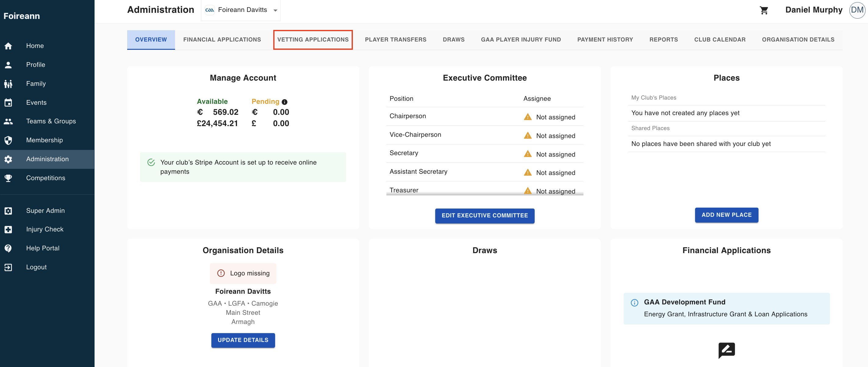The width and height of the screenshot is (868, 367).
Task: Click the Add New Place button
Action: (x=726, y=215)
